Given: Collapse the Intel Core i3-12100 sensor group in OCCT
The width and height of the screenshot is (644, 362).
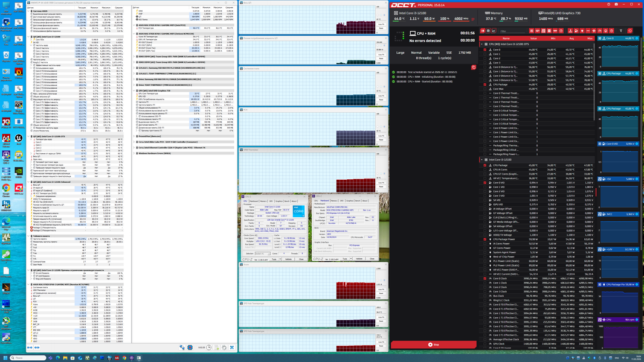Looking at the screenshot, I should pos(481,160).
